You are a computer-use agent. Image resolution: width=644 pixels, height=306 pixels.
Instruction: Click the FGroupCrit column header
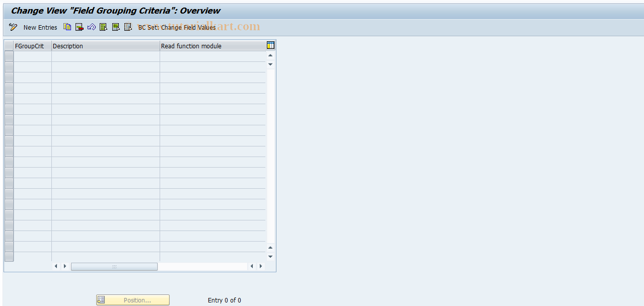point(33,46)
